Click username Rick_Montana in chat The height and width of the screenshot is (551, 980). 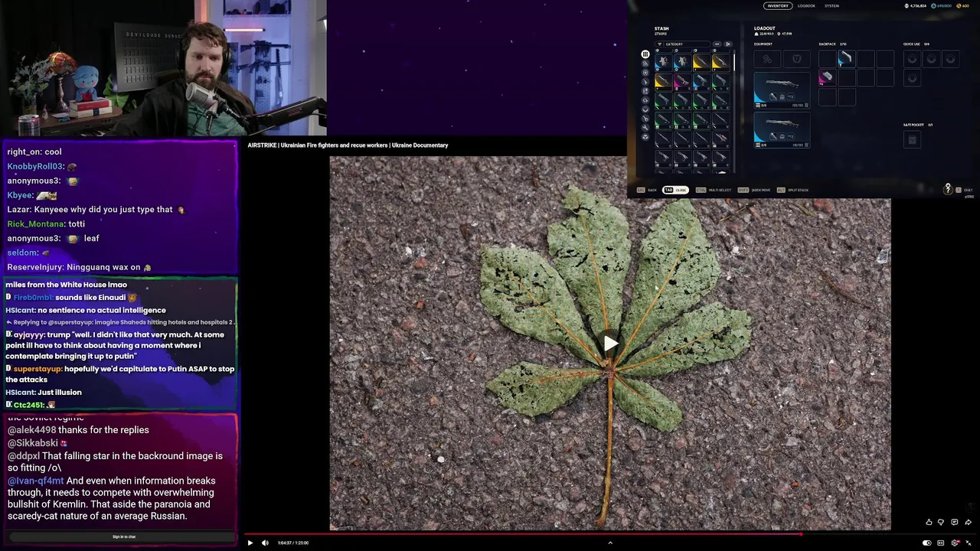click(x=36, y=223)
